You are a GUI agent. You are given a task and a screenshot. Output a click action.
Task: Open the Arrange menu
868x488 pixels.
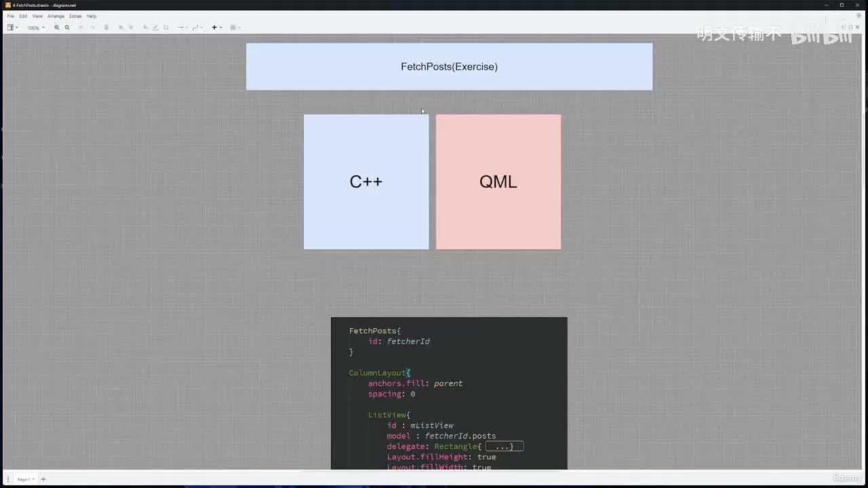pos(56,16)
